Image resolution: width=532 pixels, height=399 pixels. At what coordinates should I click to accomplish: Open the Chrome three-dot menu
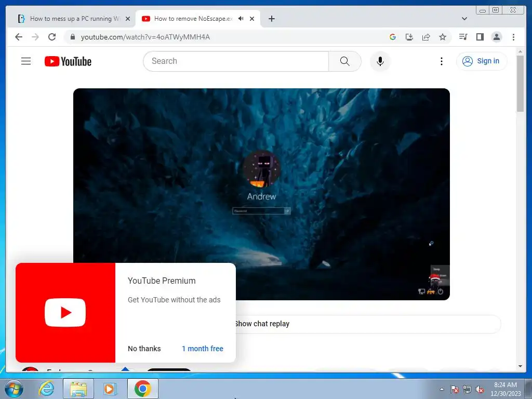[x=513, y=37]
